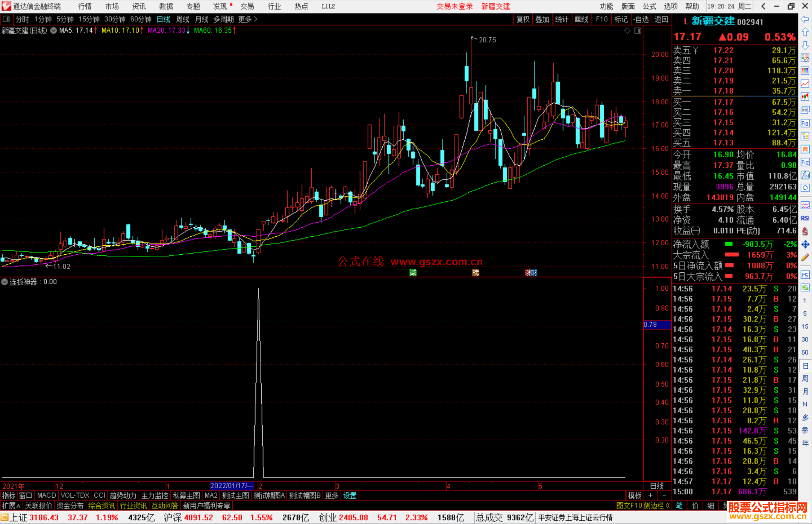
Task: Open the hierarchy tree icon in sidebar
Action: coord(805,136)
